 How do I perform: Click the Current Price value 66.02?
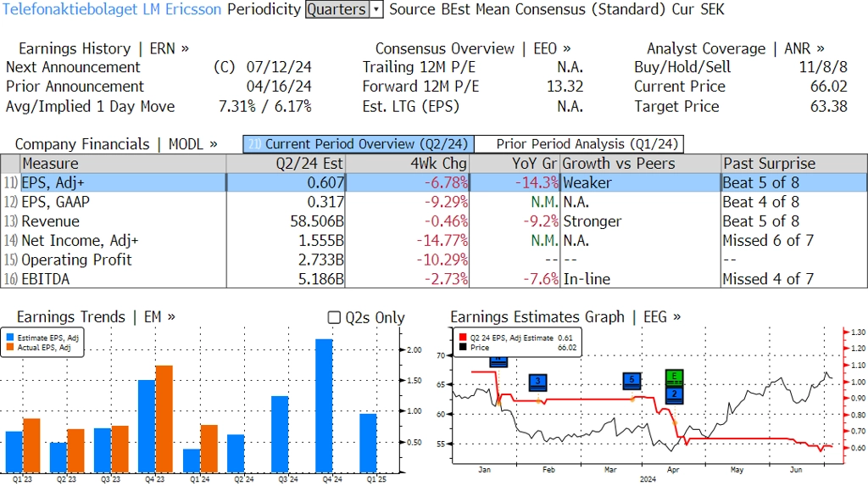(x=829, y=87)
